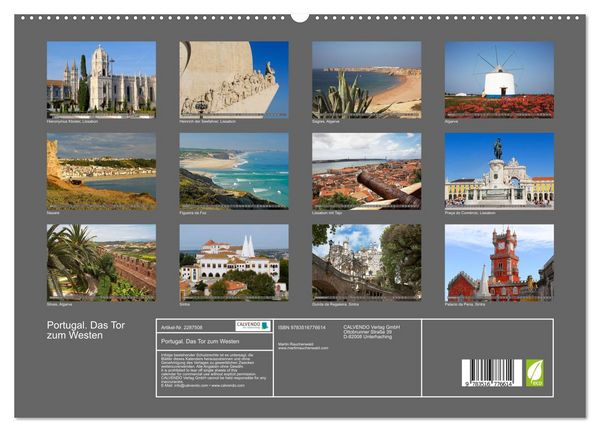Open the Heinrich der Seefahrer monument photo

point(234,79)
